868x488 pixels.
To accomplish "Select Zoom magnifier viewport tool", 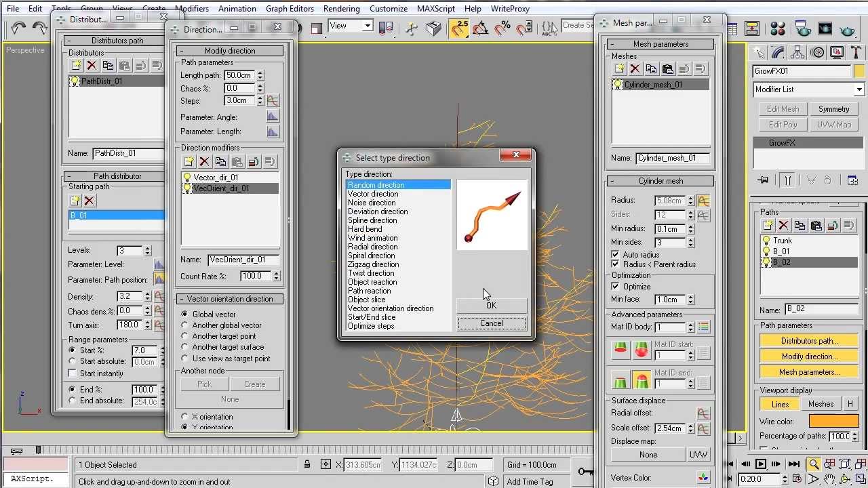I will (813, 464).
